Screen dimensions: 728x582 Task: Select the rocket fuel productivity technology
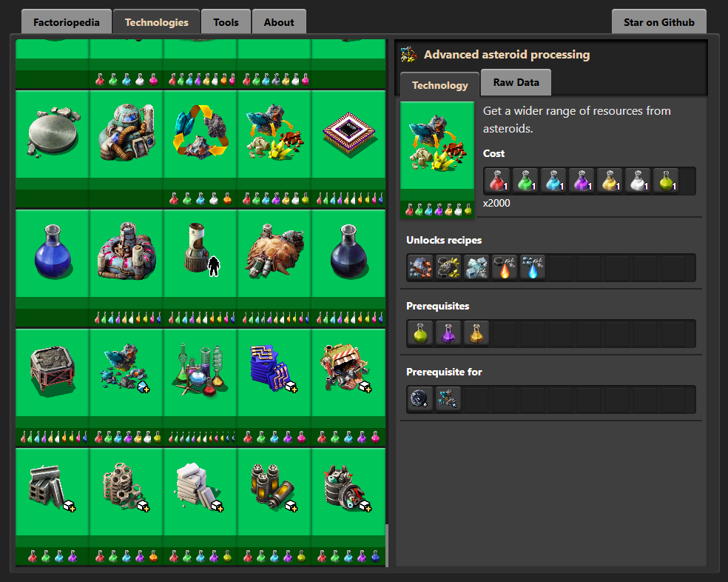coord(274,506)
